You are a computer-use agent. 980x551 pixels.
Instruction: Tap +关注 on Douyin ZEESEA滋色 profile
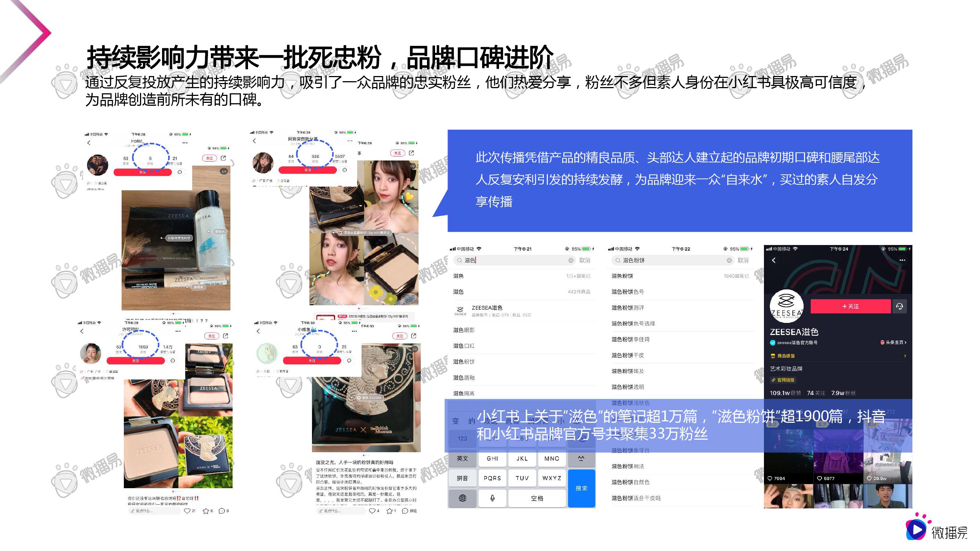pyautogui.click(x=851, y=306)
